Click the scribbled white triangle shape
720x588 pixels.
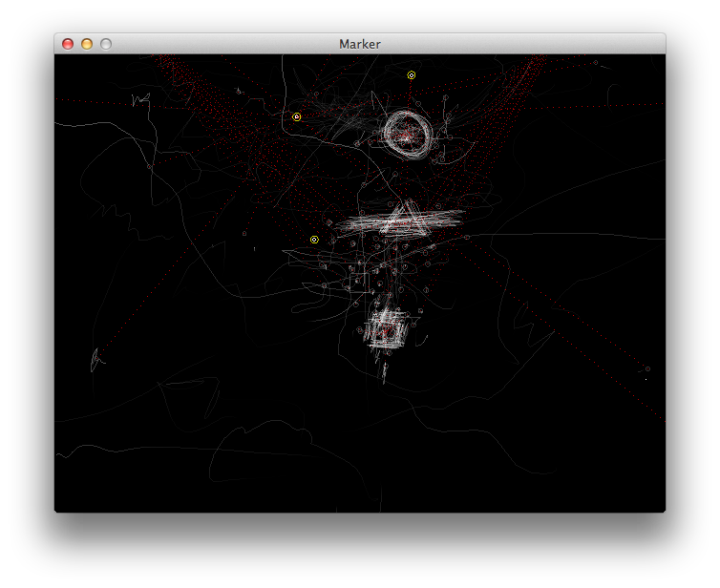click(x=404, y=220)
